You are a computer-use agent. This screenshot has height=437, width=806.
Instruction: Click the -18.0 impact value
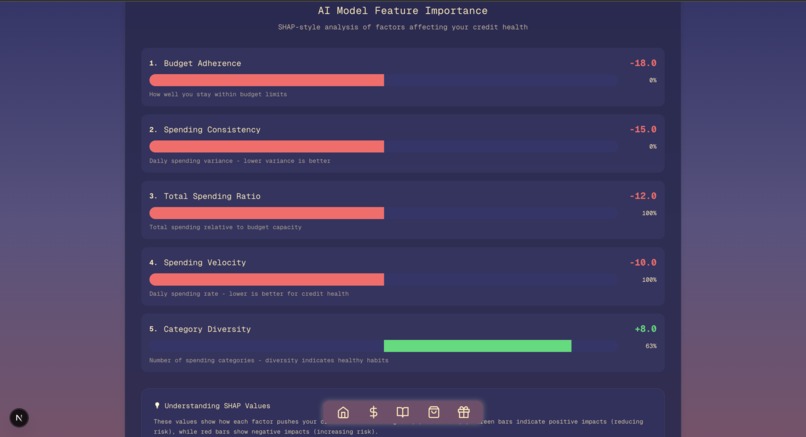[643, 63]
